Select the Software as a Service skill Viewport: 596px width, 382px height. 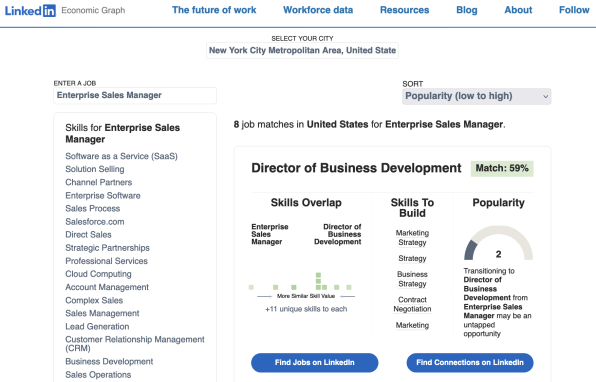pos(121,156)
